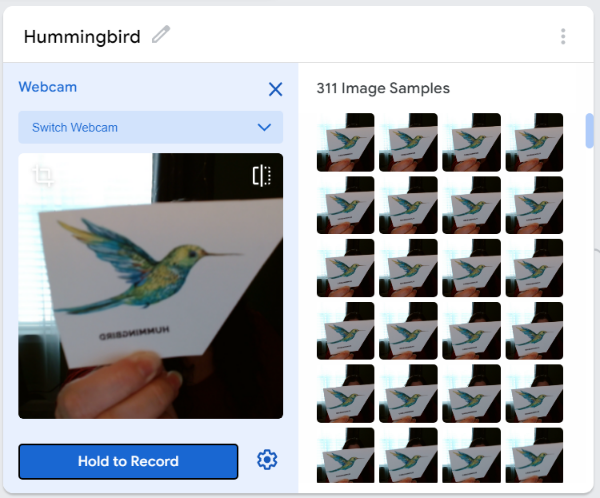This screenshot has height=498, width=600.
Task: Toggle the flip camera mirror icon
Action: 261,177
